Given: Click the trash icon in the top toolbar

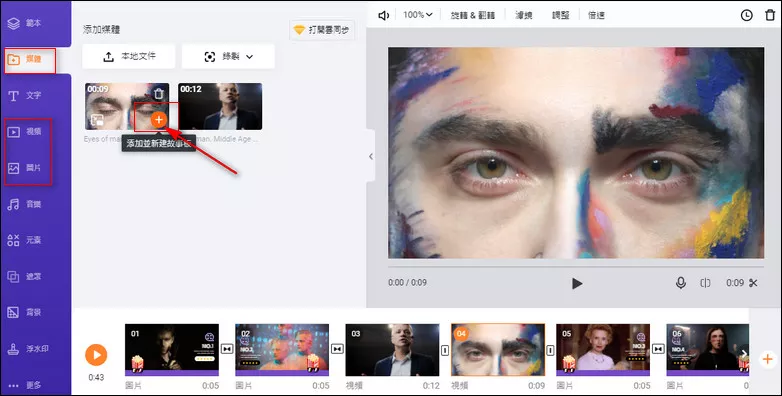Looking at the screenshot, I should coord(770,15).
